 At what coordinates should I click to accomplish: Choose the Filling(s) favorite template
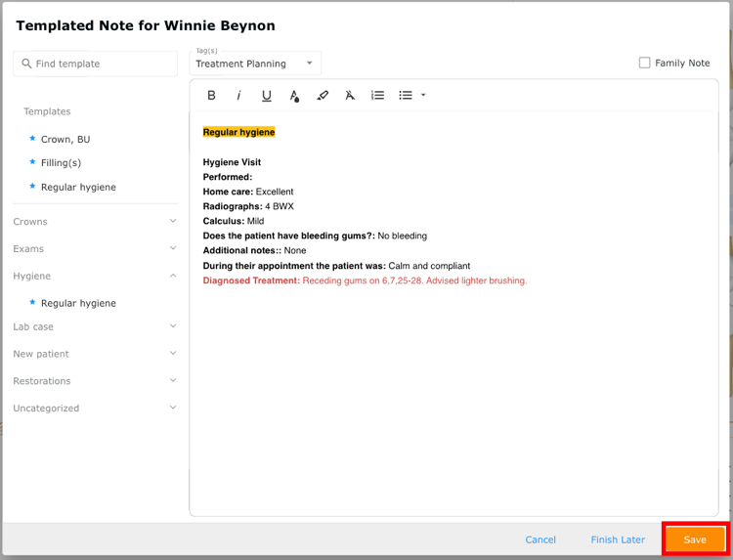coord(61,162)
